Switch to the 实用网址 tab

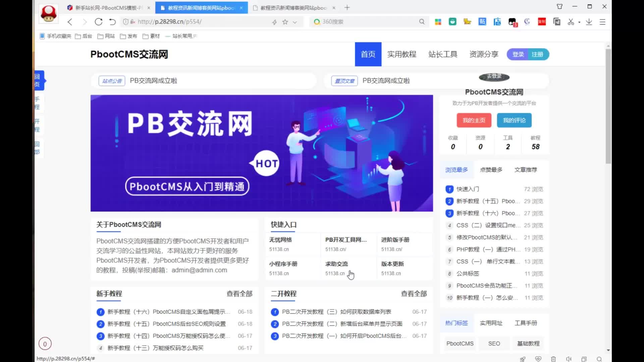pos(491,323)
